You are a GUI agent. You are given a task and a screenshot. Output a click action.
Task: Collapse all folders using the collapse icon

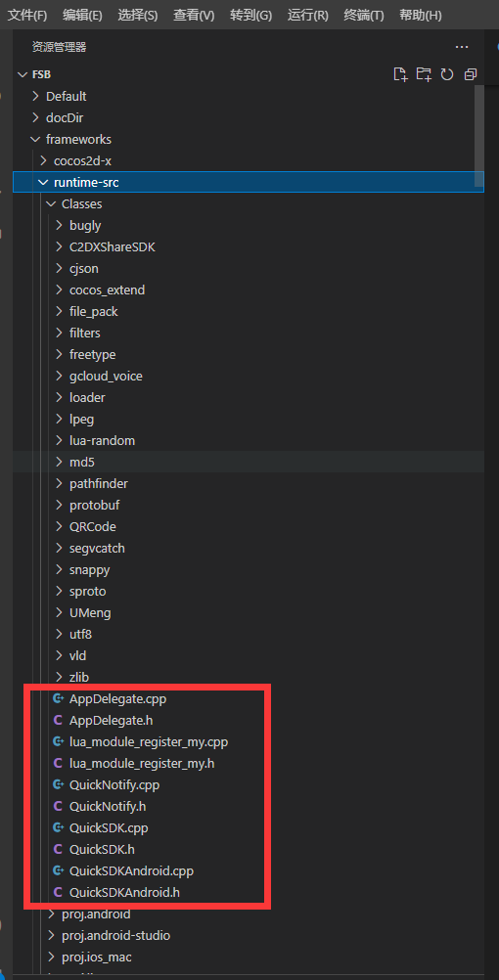coord(471,74)
